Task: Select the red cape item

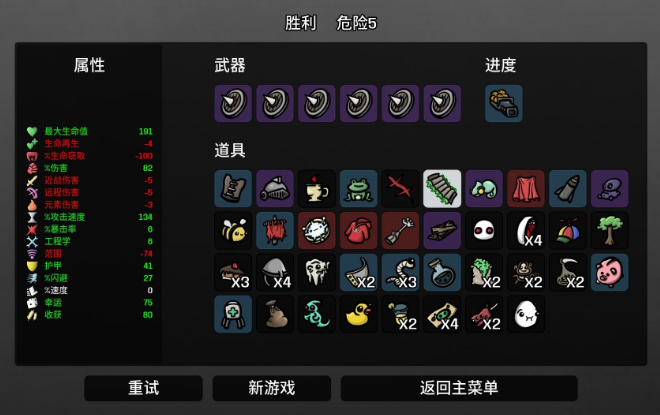Action: click(526, 189)
